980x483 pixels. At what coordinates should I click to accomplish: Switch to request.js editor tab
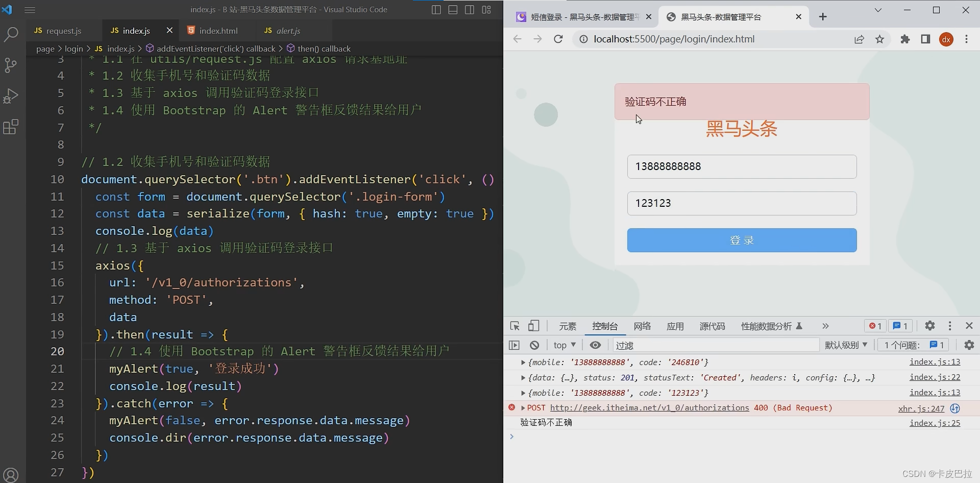(63, 31)
